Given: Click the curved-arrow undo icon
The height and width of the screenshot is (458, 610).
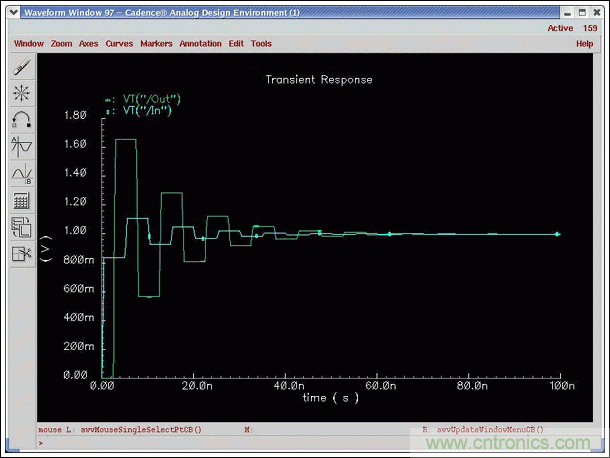Looking at the screenshot, I should coord(22,120).
